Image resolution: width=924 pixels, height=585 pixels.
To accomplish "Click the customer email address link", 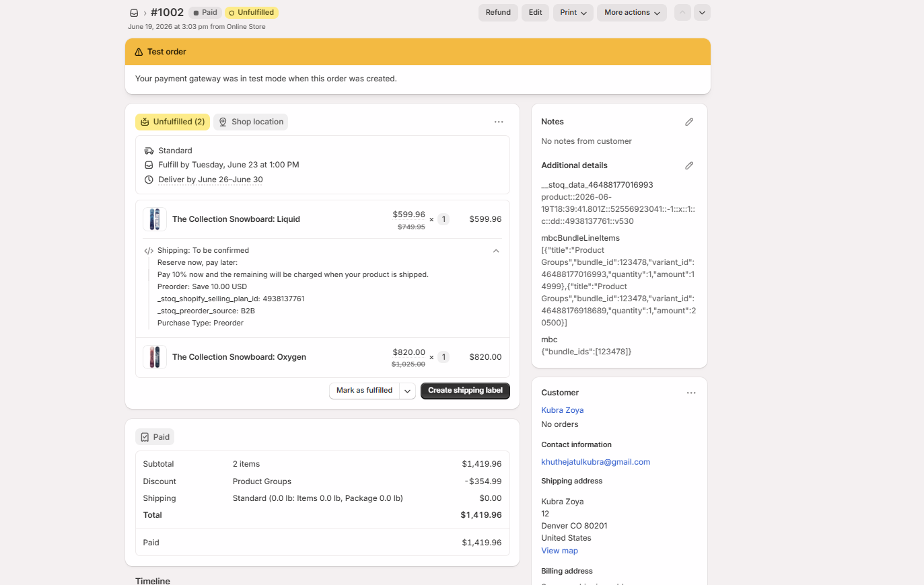I will click(x=596, y=462).
